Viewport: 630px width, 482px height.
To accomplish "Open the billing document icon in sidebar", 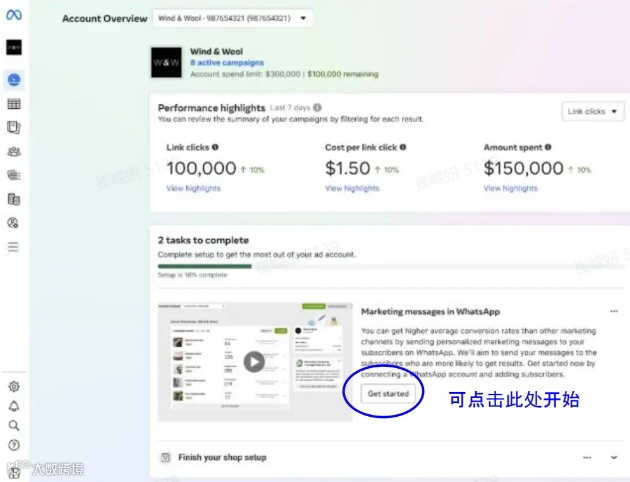I will [x=14, y=199].
